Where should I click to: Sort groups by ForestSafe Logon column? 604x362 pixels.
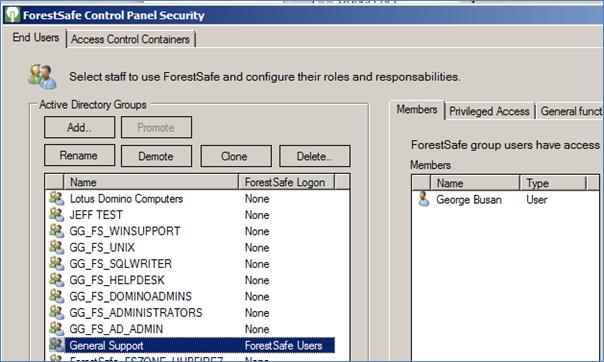pos(286,182)
